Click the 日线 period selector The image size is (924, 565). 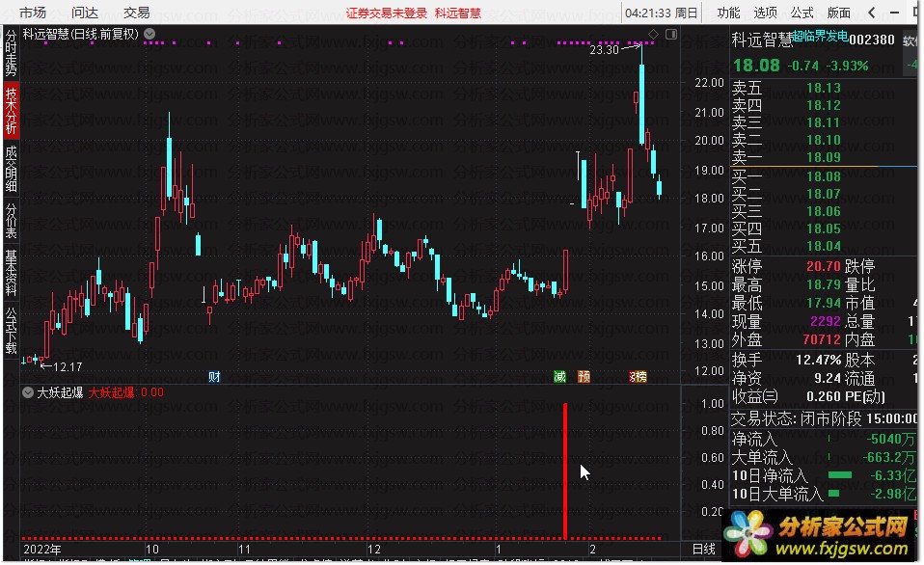pos(703,550)
